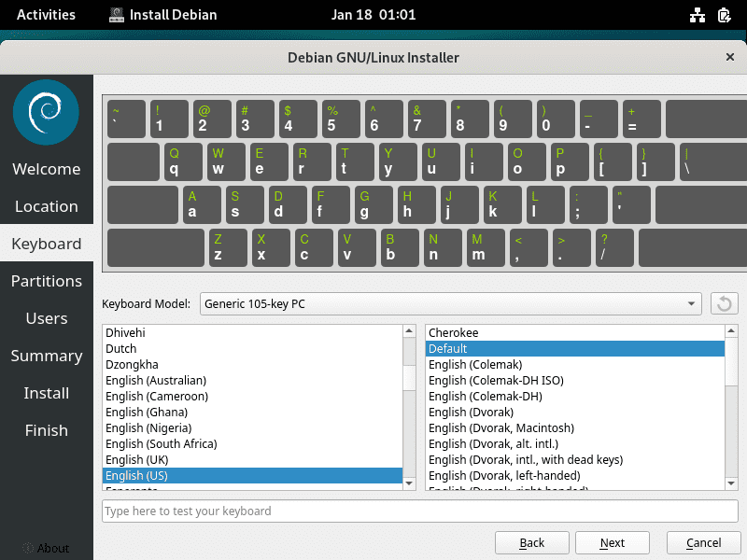Click the semicolon key on keyboard preview
Image resolution: width=747 pixels, height=560 pixels.
(x=589, y=204)
